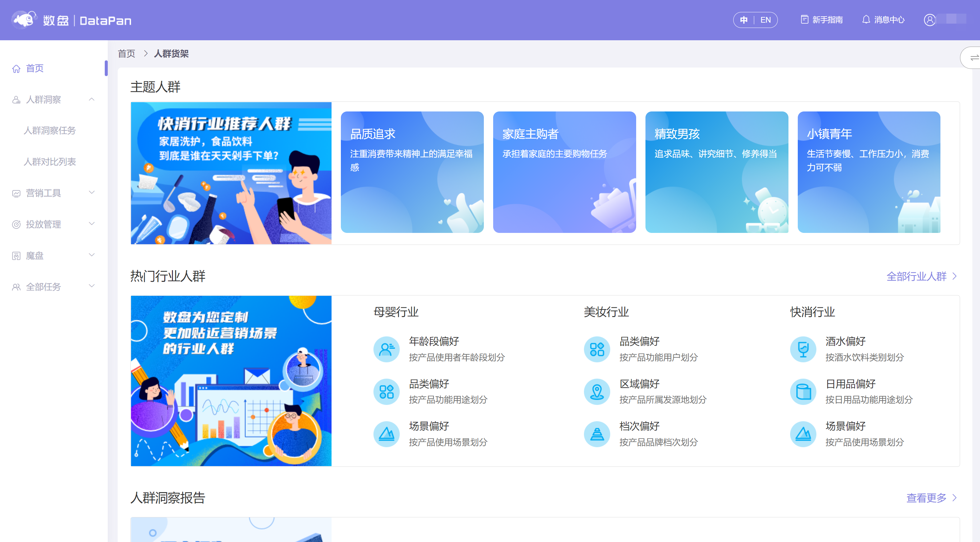Click the user avatar icon
The image size is (980, 542).
[x=929, y=19]
